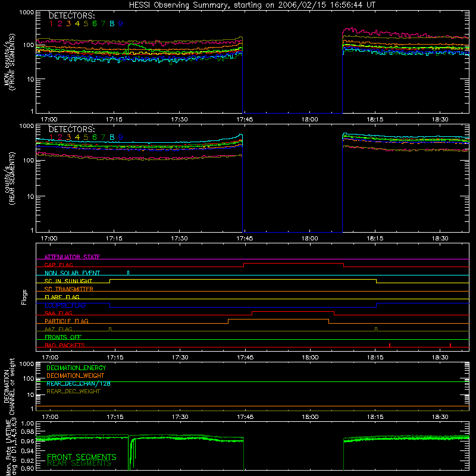
Task: Click the BAD_PACKETS flag label
Action: (65, 345)
